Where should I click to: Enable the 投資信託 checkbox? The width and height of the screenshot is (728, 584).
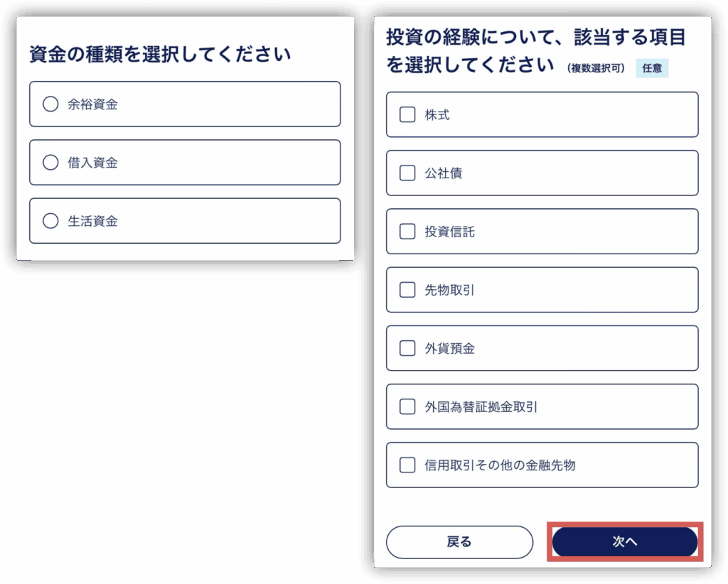407,231
